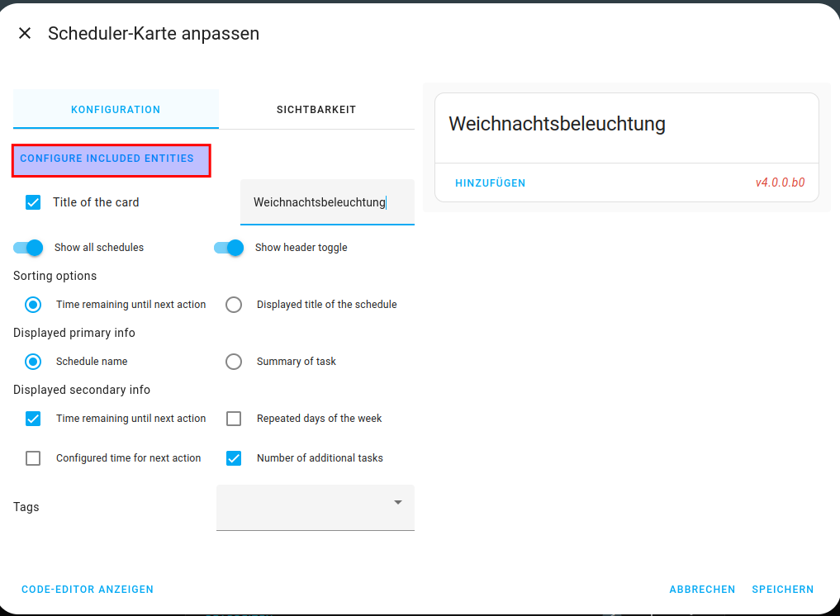Viewport: 840px width, 616px height.
Task: Select Time remaining until next action sorting
Action: [33, 305]
